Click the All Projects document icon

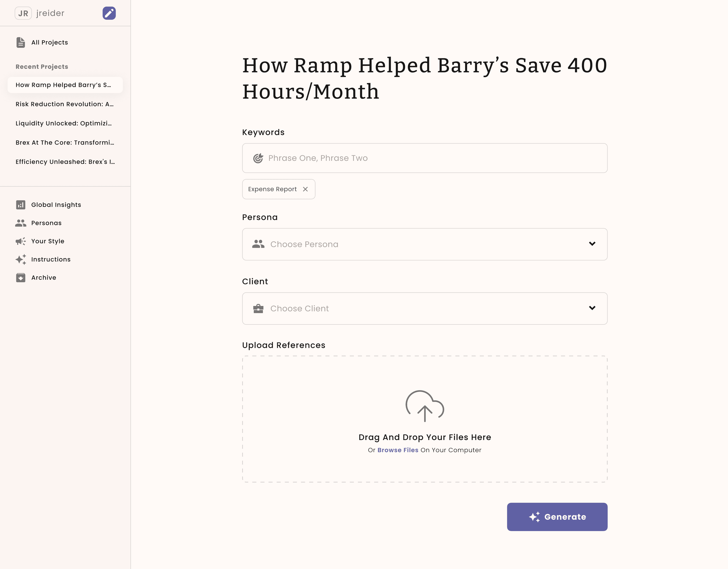[21, 42]
